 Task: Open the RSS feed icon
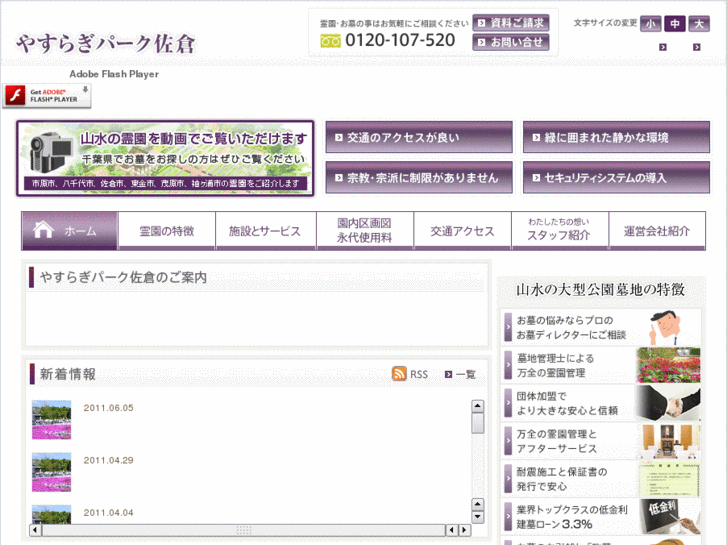(x=399, y=373)
